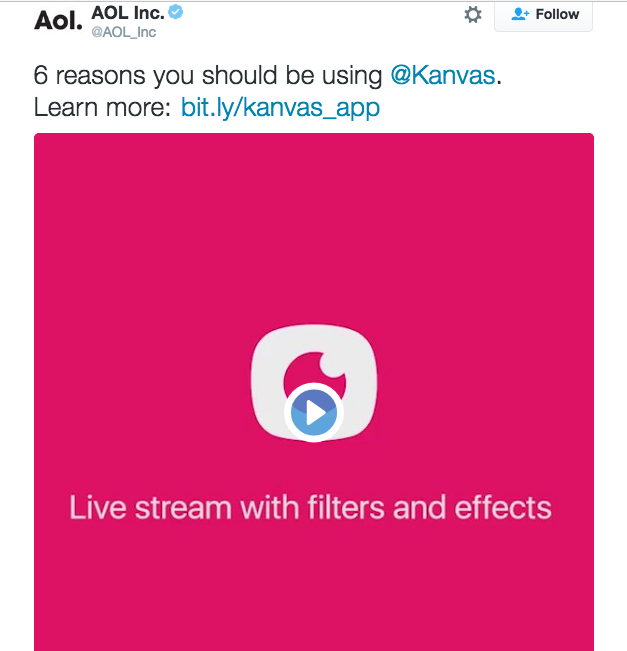Open the @Kanvas mention
627x651 pixels.
pos(443,76)
